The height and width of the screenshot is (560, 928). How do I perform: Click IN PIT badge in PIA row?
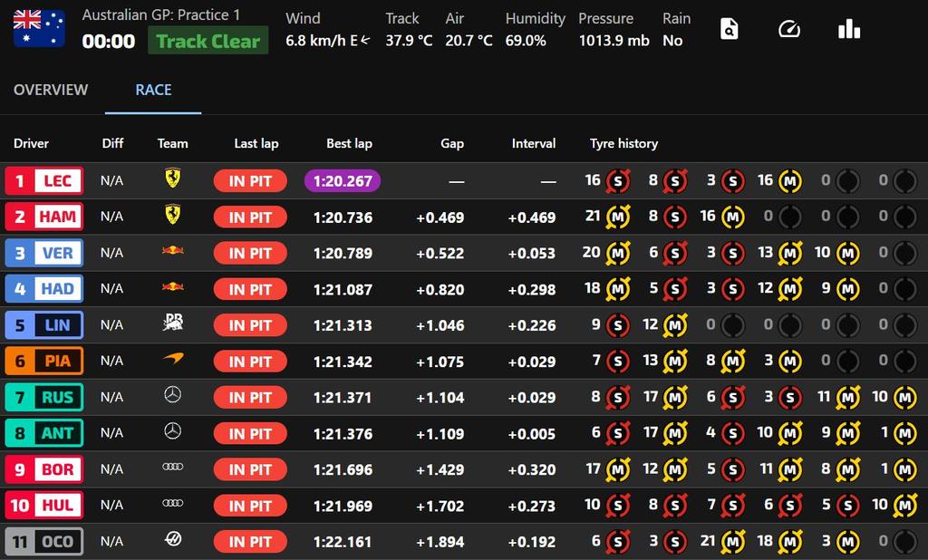250,362
